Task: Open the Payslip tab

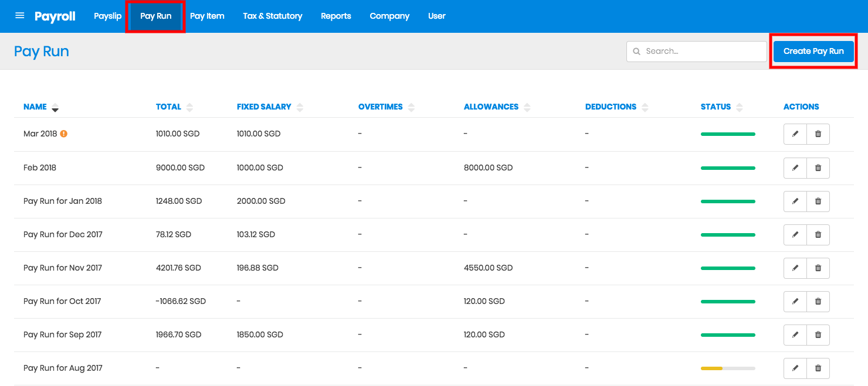Action: [x=108, y=16]
